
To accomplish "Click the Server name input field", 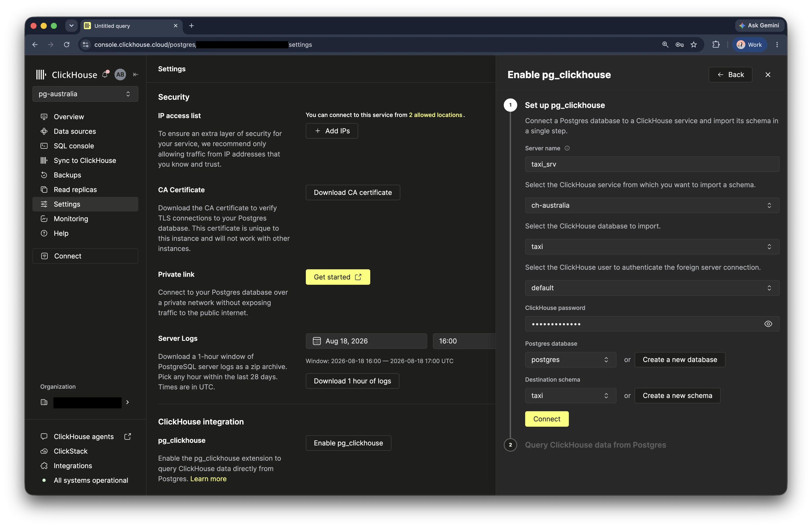I will pos(652,164).
